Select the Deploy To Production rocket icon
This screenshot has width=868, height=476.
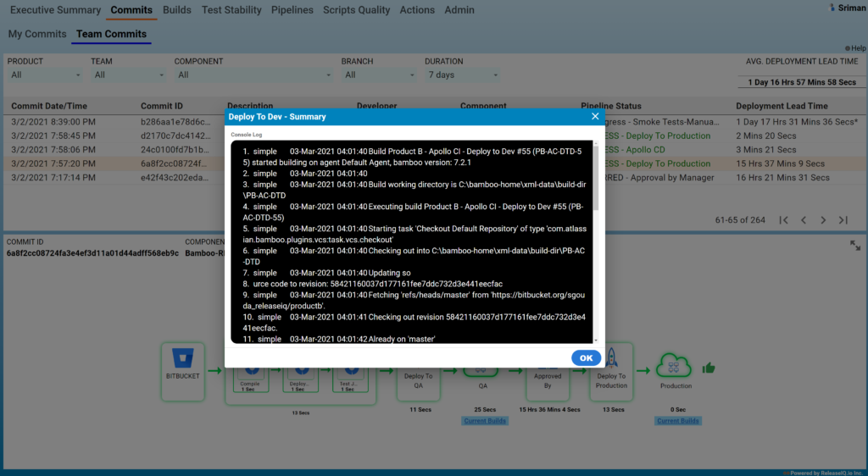click(612, 358)
